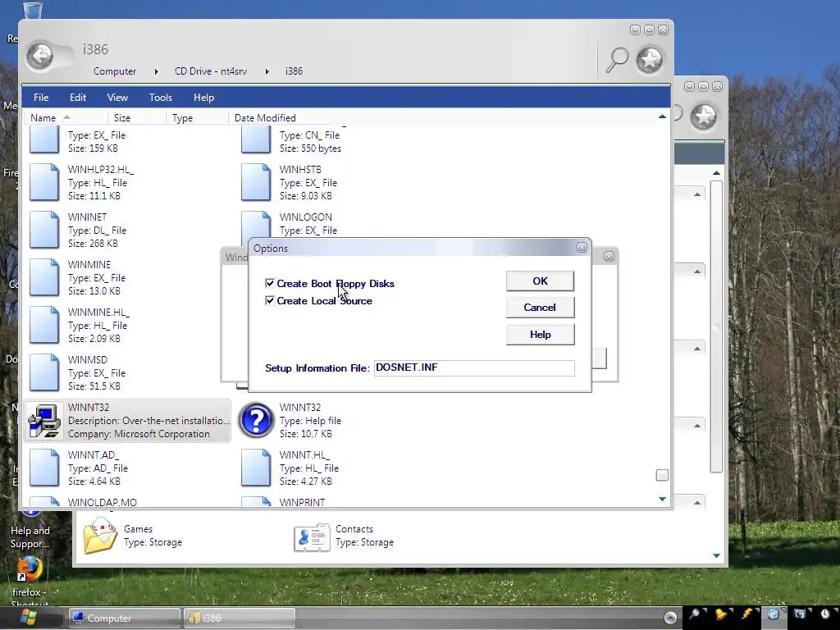Open the search magnifier in the i386 window
The height and width of the screenshot is (630, 840).
point(617,59)
